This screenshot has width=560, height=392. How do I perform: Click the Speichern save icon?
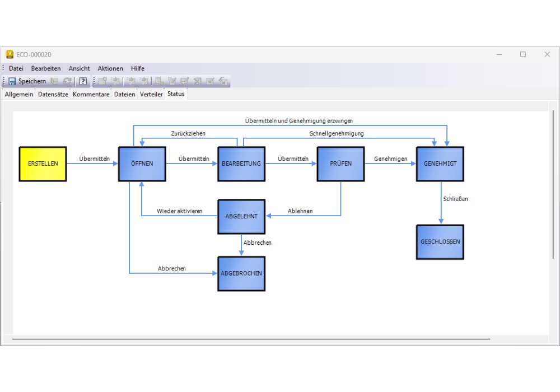[x=12, y=81]
